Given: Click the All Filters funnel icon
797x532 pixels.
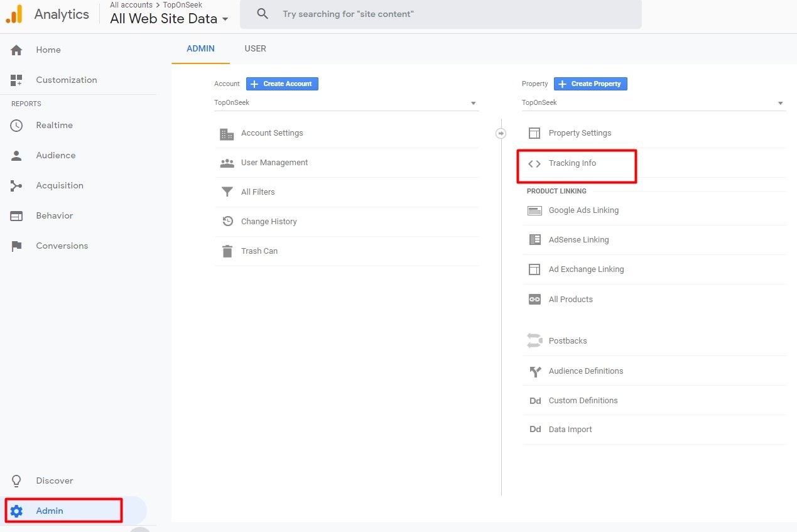Looking at the screenshot, I should (x=227, y=192).
